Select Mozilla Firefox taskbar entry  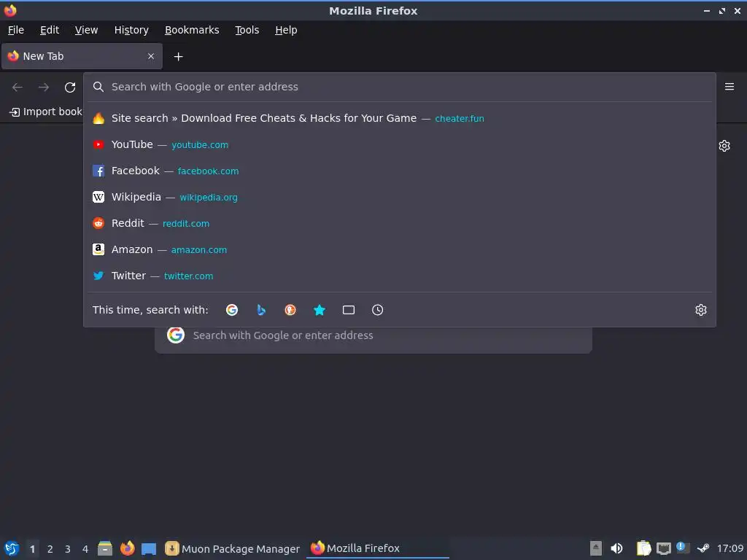click(x=378, y=548)
